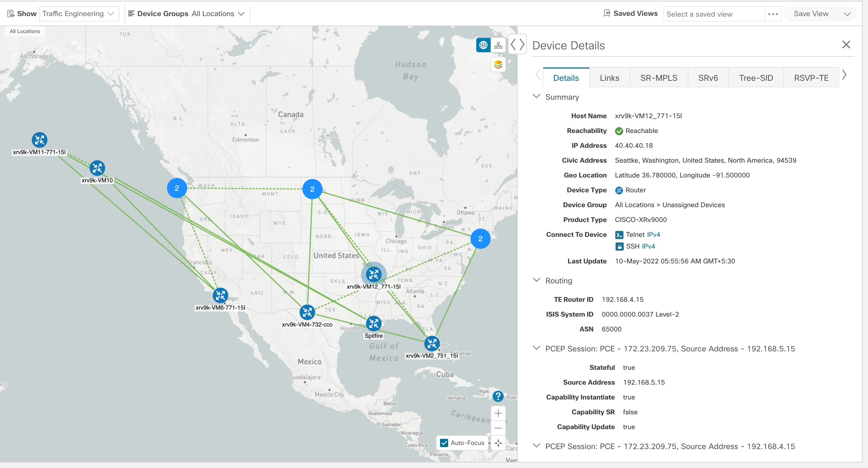Click the Telnet IPv4 connection icon
This screenshot has width=868, height=468.
tap(619, 234)
